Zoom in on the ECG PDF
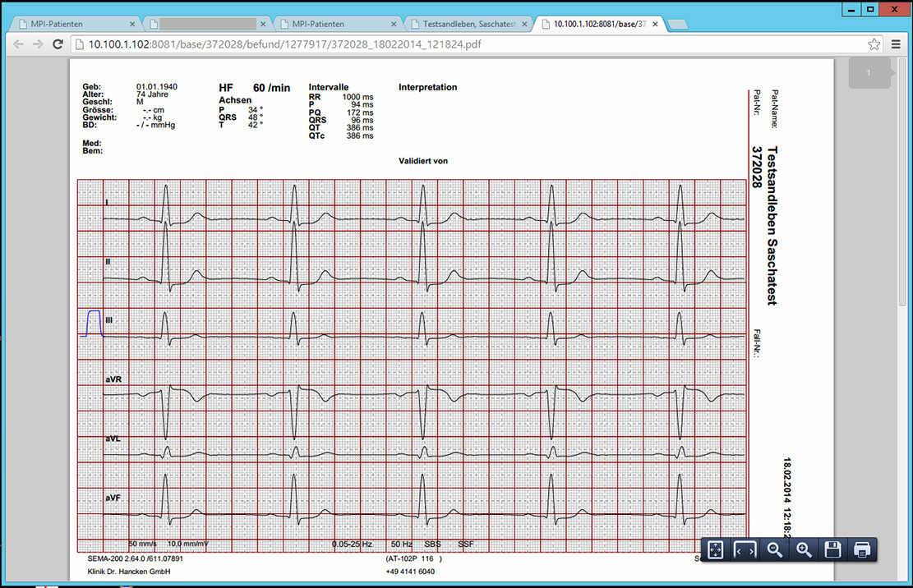Viewport: 913px width, 588px height. coord(804,550)
